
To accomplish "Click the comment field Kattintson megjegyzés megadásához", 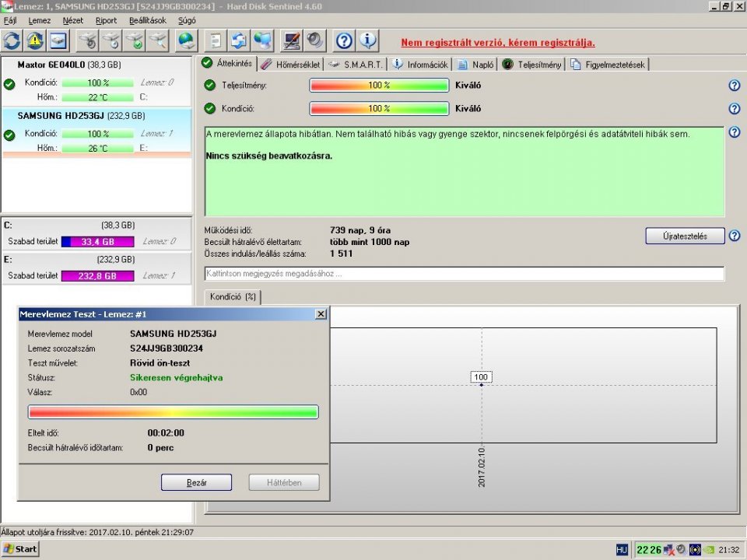I will 465,274.
